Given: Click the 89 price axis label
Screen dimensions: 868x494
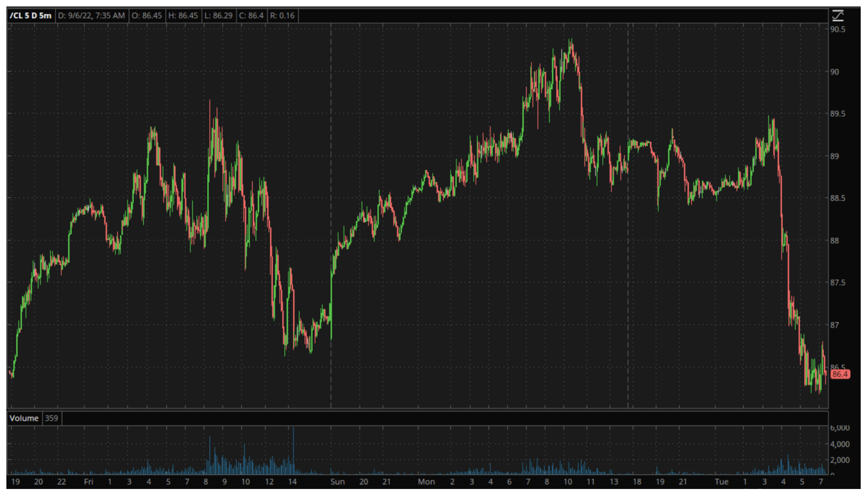Looking at the screenshot, I should point(835,156).
